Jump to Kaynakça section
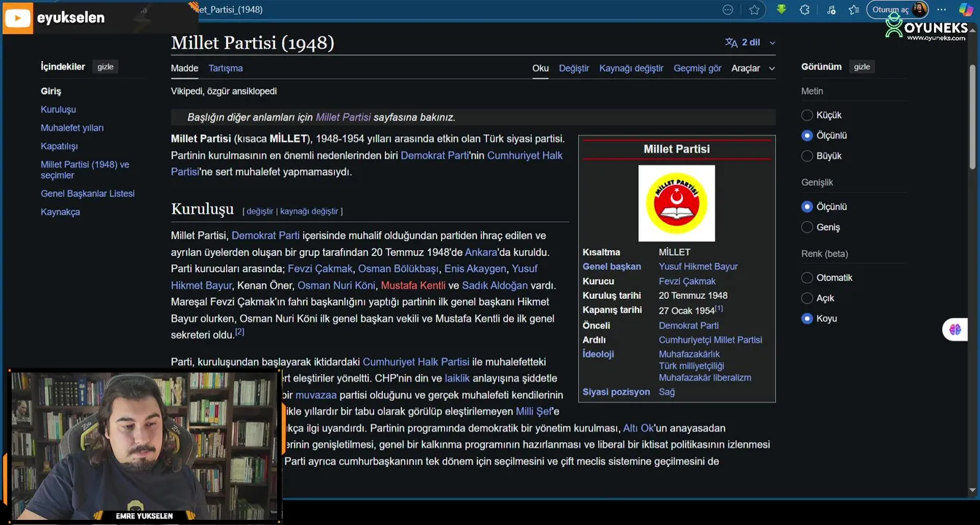980x525 pixels. pyautogui.click(x=61, y=211)
